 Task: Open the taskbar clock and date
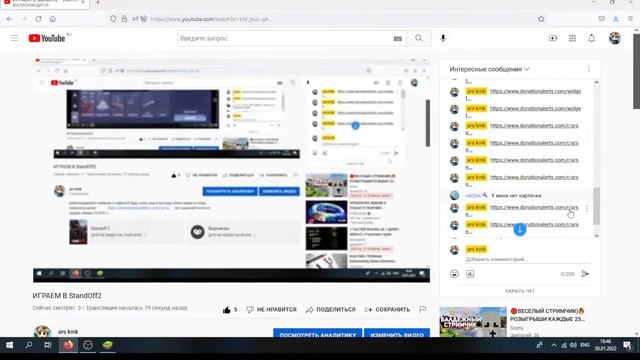pos(605,345)
